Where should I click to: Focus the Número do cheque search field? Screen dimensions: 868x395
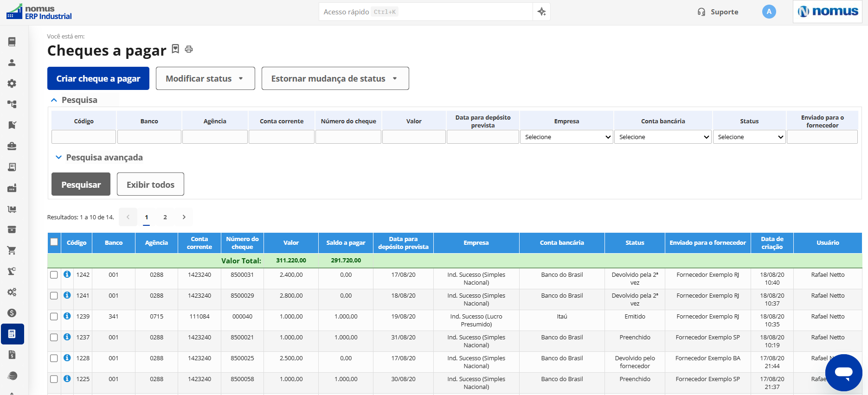coord(348,137)
